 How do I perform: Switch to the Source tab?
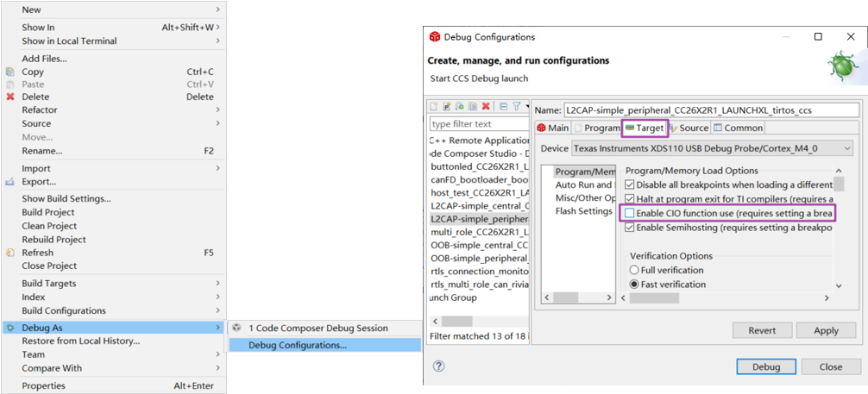click(x=688, y=128)
